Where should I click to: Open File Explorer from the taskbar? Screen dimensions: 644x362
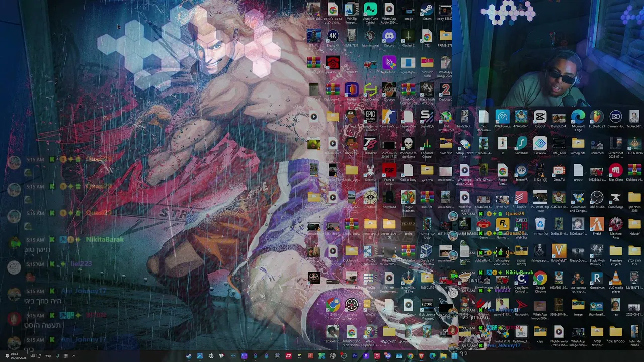coord(443,356)
